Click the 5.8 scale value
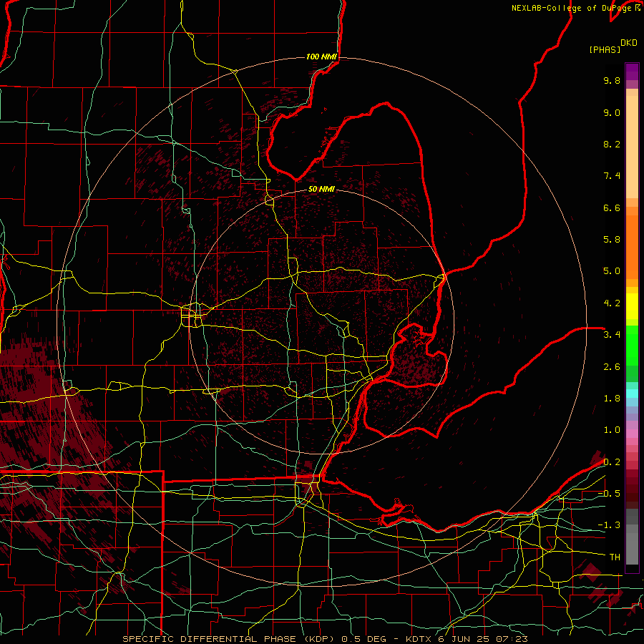The height and width of the screenshot is (644, 644). click(x=612, y=240)
